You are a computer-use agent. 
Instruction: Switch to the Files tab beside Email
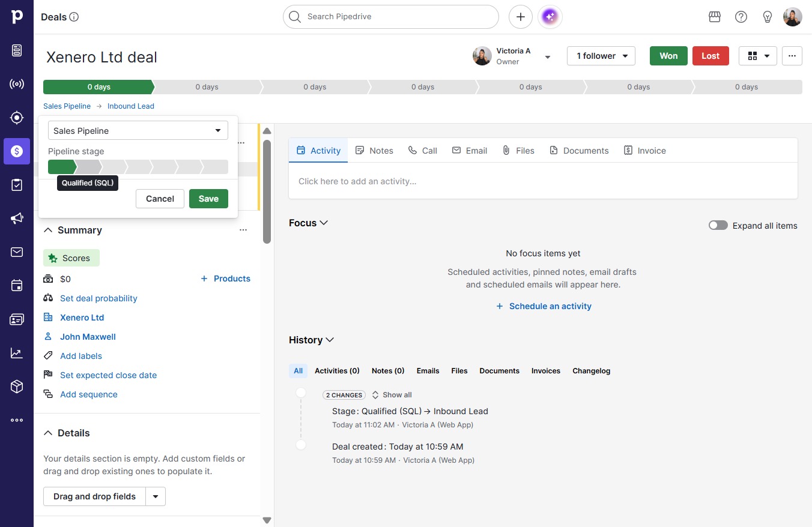tap(518, 151)
